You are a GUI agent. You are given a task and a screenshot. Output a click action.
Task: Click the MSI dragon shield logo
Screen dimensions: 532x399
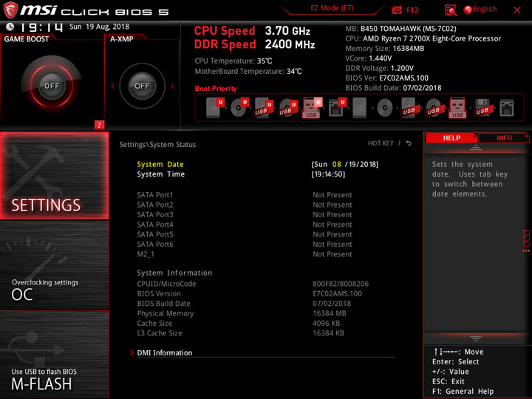coord(10,10)
